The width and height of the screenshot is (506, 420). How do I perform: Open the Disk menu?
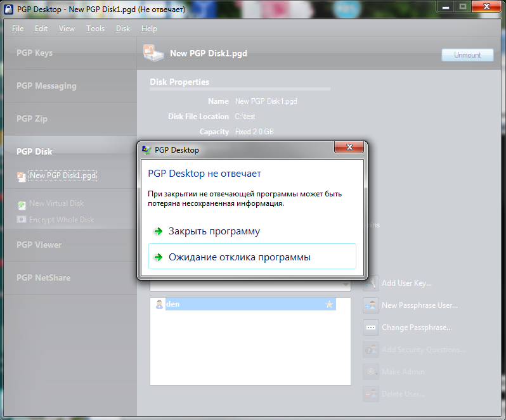123,29
